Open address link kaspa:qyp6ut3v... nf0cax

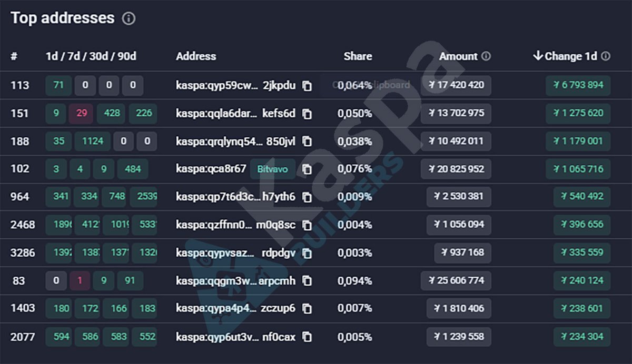pos(236,337)
